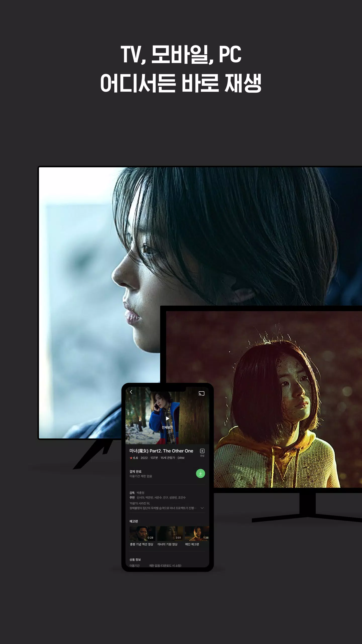Tap the back arrow on the phone screen

tap(131, 392)
